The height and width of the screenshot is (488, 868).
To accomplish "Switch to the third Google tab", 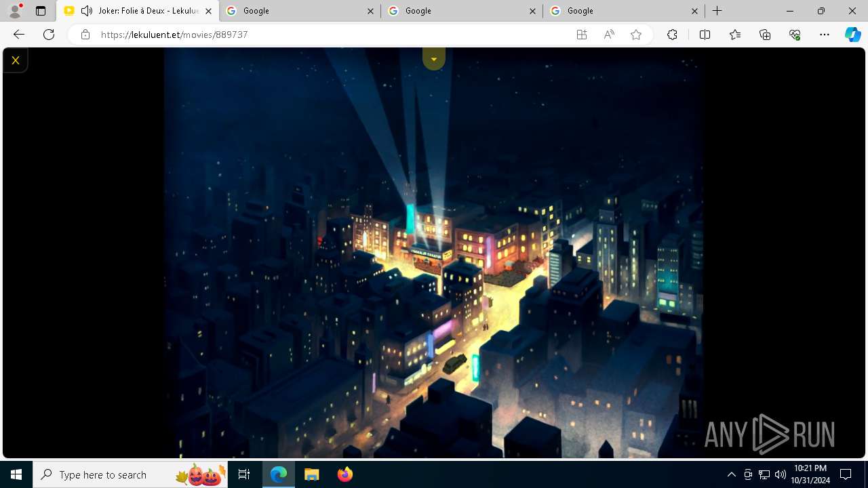I will click(x=624, y=11).
